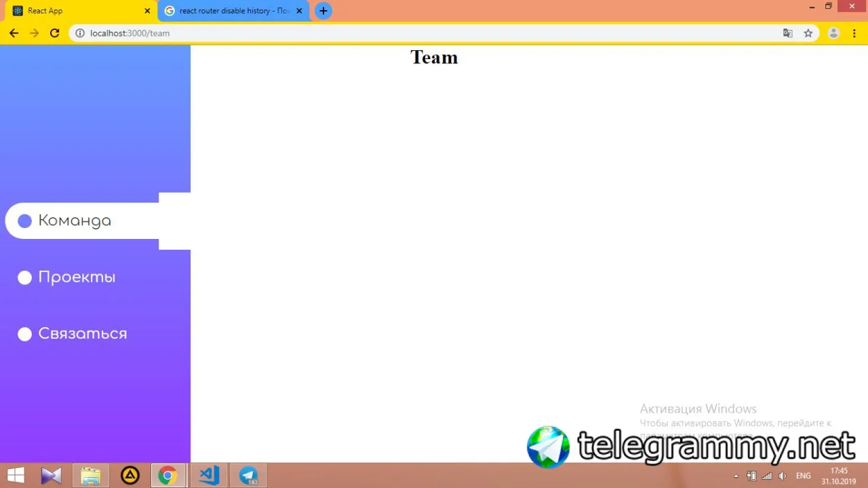Open Chrome three-dot menu
This screenshot has width=868, height=488.
[854, 33]
